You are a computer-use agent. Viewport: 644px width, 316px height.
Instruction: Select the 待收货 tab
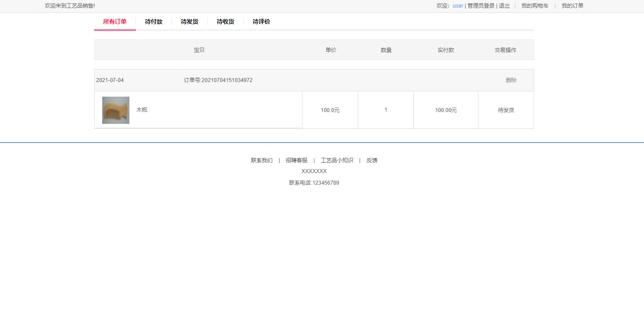[x=225, y=22]
